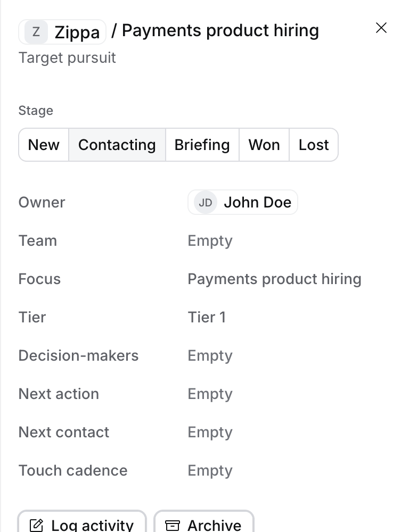Edit the empty Next action field
This screenshot has width=409, height=532.
pyautogui.click(x=210, y=394)
